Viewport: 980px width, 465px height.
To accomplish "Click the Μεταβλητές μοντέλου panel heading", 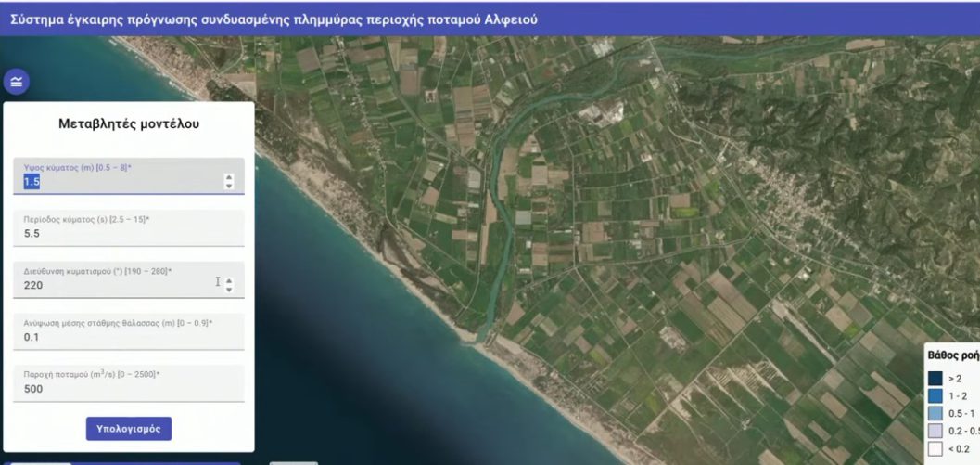I will click(128, 123).
